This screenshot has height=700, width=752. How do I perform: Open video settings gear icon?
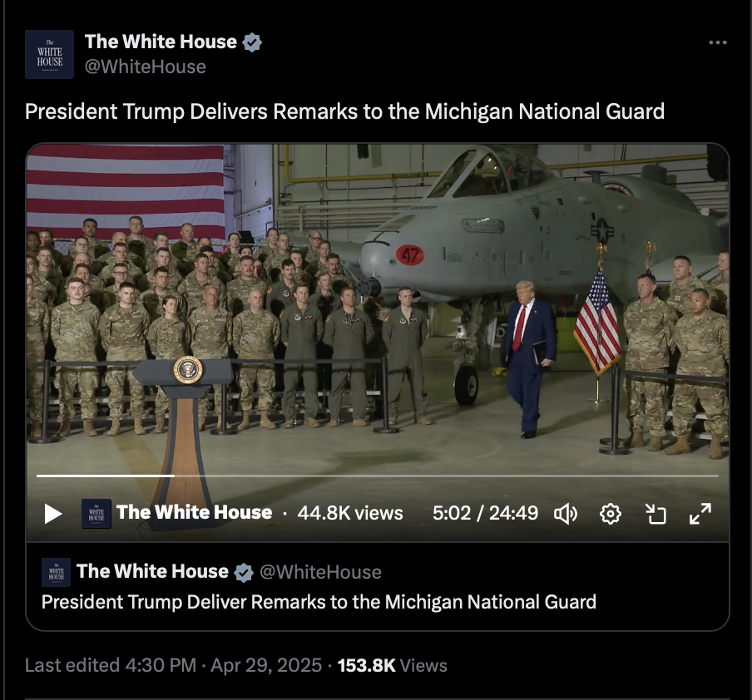pos(610,514)
